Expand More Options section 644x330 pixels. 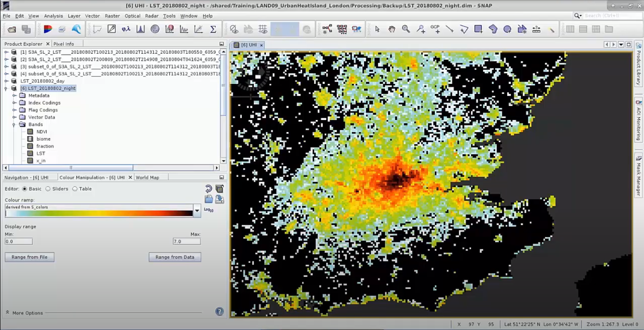(7, 313)
